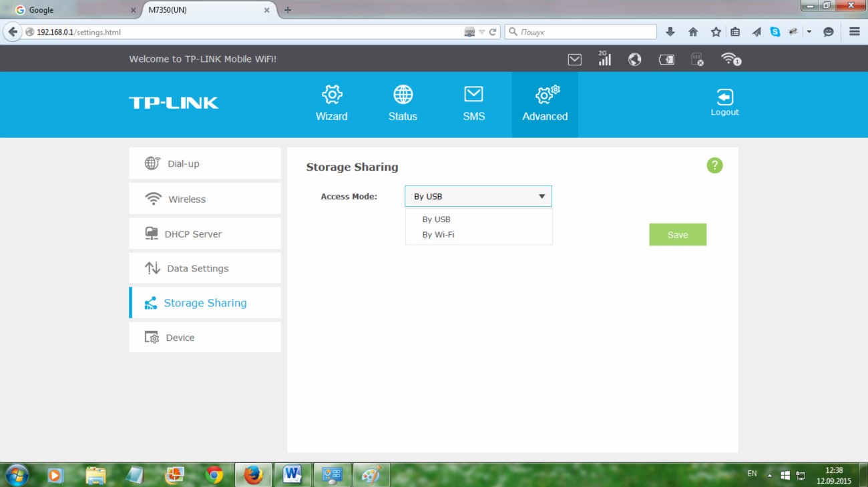The image size is (868, 487).
Task: Click the battery status icon
Action: pos(666,59)
